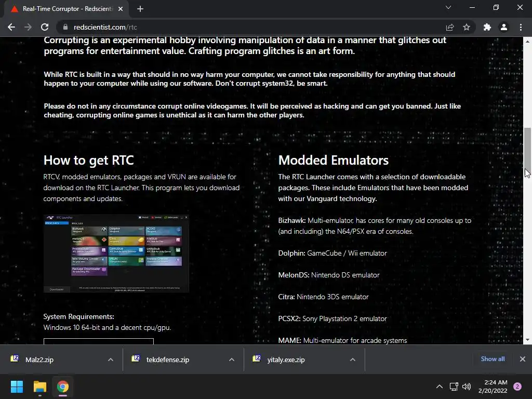Image resolution: width=532 pixels, height=399 pixels.
Task: Reload the current page
Action: pyautogui.click(x=45, y=27)
